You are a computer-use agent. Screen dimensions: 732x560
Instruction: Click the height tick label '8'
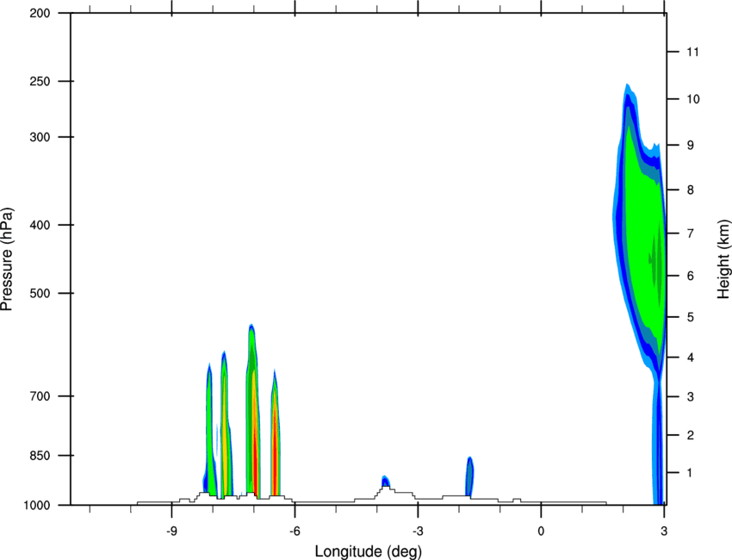tap(691, 190)
